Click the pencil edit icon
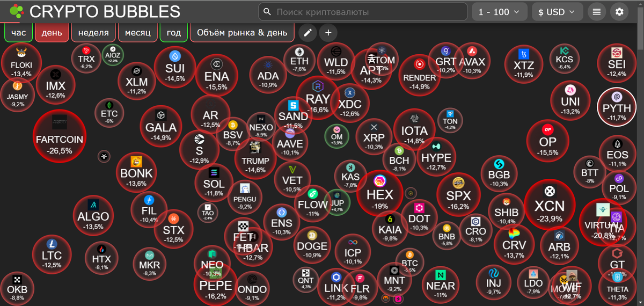Screen dimensions: 644x306 (308, 33)
